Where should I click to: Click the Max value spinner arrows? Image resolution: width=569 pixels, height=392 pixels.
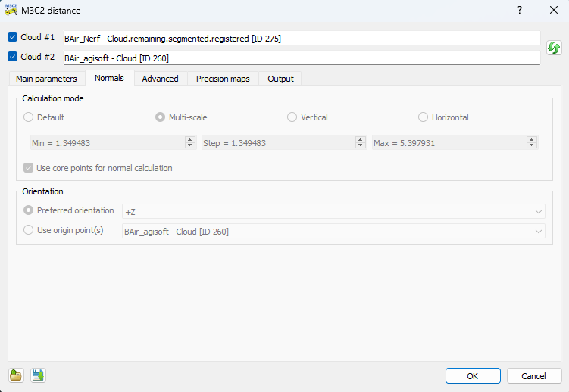coord(532,142)
